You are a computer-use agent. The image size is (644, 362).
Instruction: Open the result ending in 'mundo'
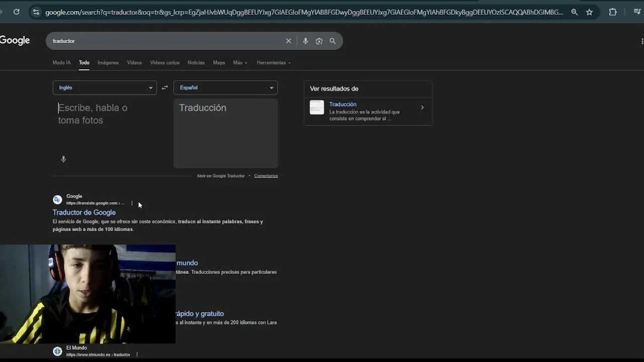pyautogui.click(x=187, y=263)
